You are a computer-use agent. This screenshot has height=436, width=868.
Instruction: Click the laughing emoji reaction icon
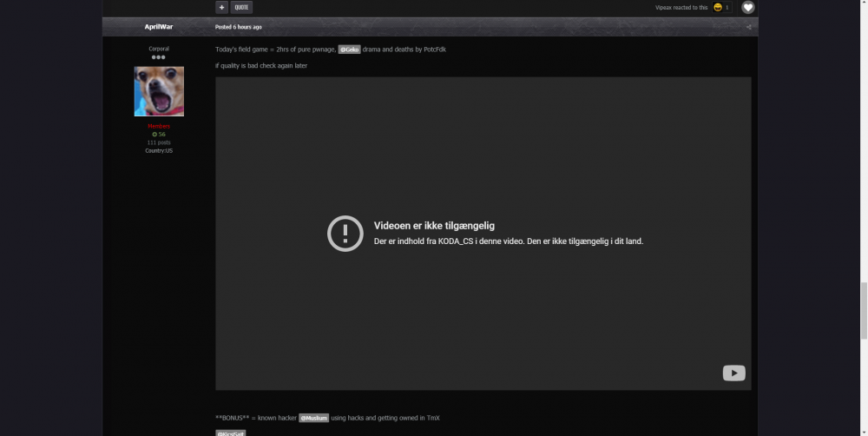718,7
